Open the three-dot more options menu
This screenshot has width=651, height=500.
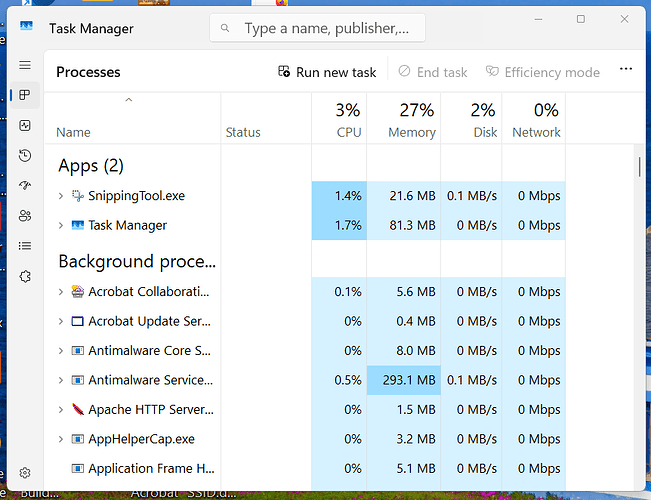pyautogui.click(x=626, y=71)
